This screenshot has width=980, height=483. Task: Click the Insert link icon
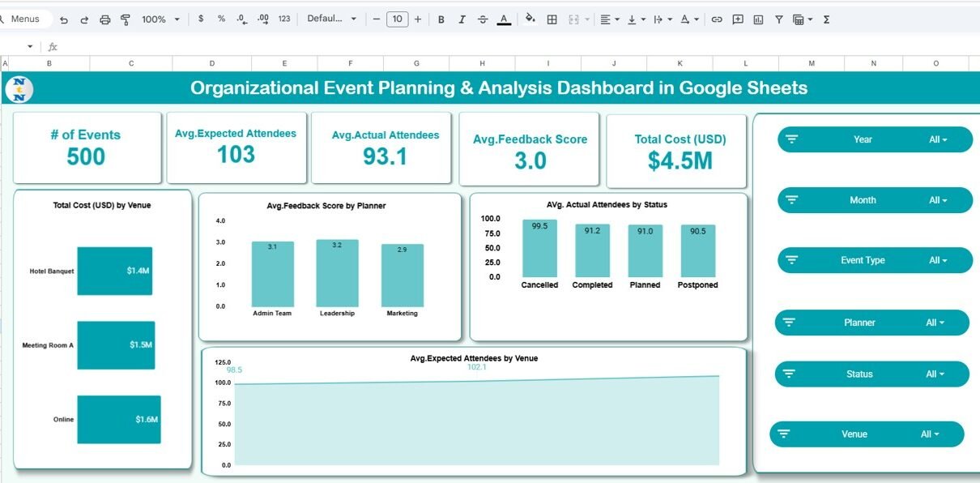click(716, 19)
